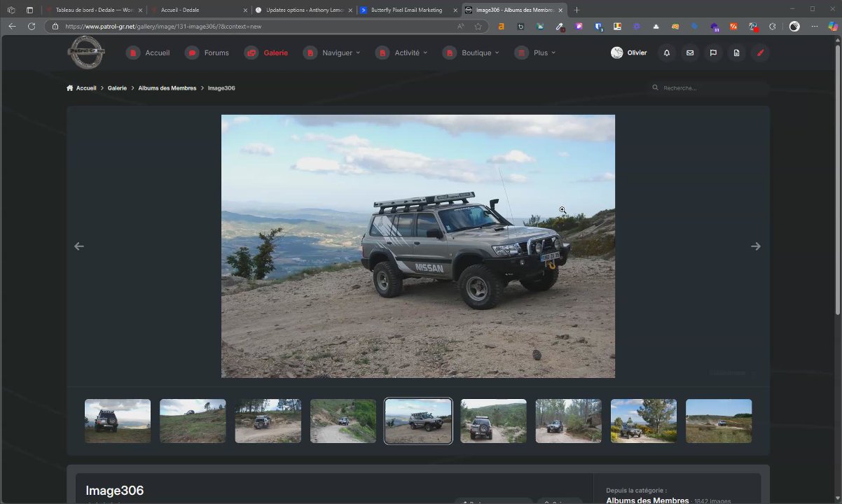Select the sixth thumbnail, Patrol rear in forest
Screen dimensions: 842x504
point(493,421)
